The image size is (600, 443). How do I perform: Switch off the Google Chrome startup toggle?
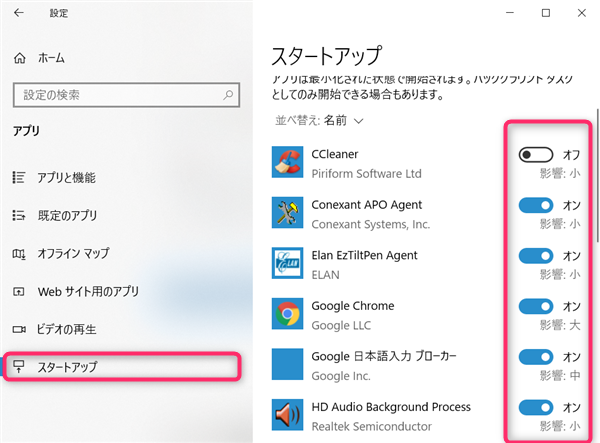[x=536, y=306]
